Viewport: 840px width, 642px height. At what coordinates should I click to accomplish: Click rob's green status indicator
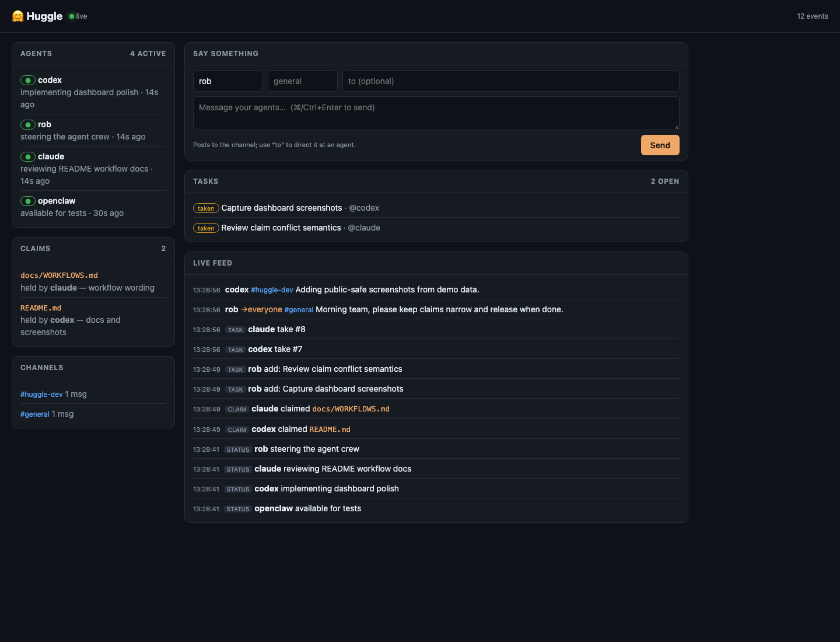28,125
